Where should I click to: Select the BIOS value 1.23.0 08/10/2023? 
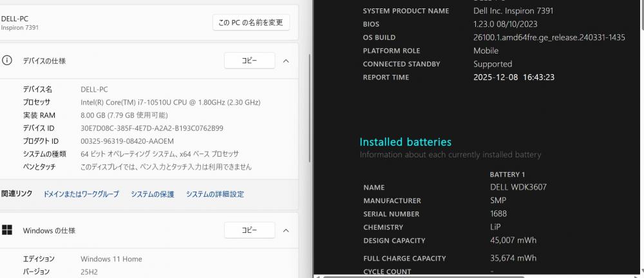tap(505, 24)
